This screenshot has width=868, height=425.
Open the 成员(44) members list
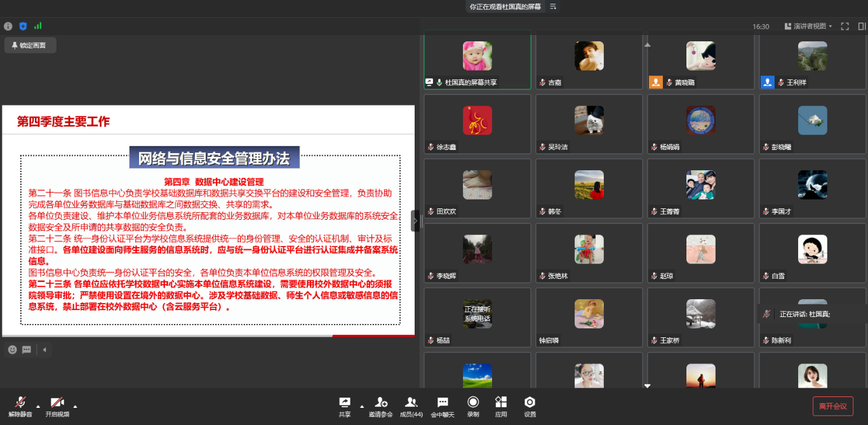point(411,406)
